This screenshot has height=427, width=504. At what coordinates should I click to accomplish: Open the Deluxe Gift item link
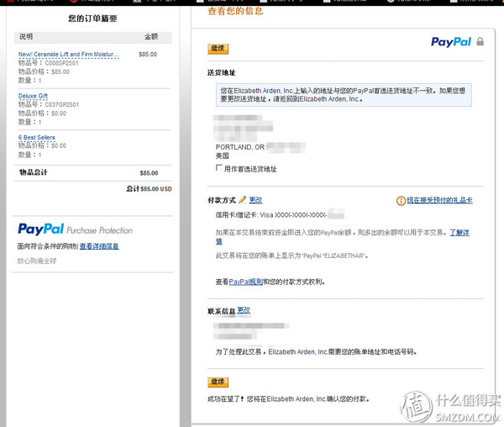point(33,96)
